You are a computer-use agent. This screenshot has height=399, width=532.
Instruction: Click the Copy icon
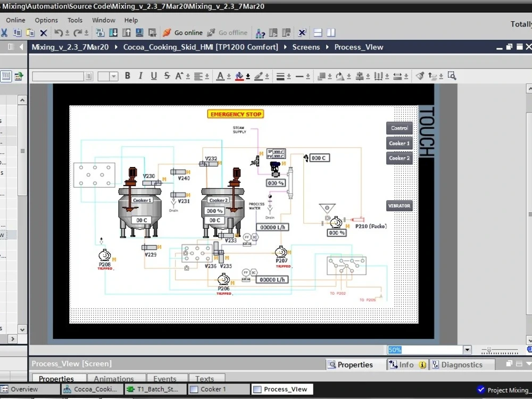(16, 32)
